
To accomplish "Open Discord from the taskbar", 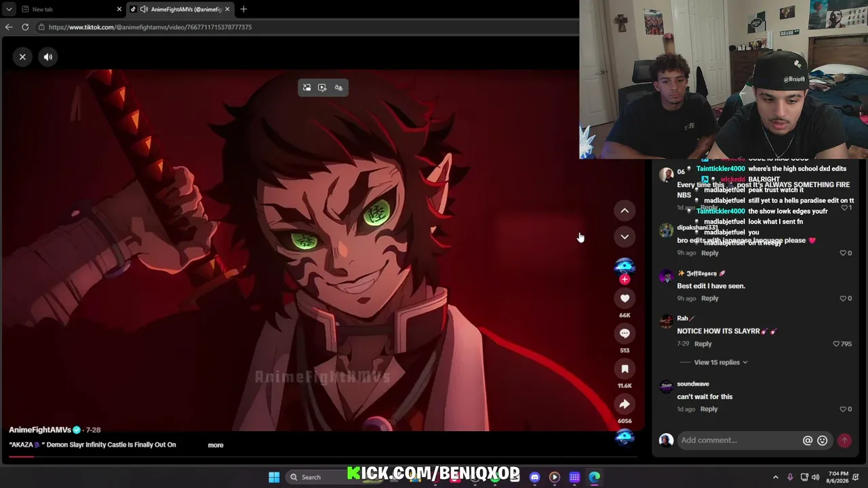I will [535, 477].
